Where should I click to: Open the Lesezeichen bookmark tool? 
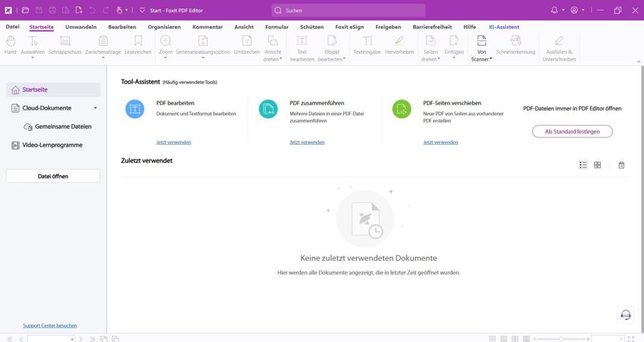point(138,45)
